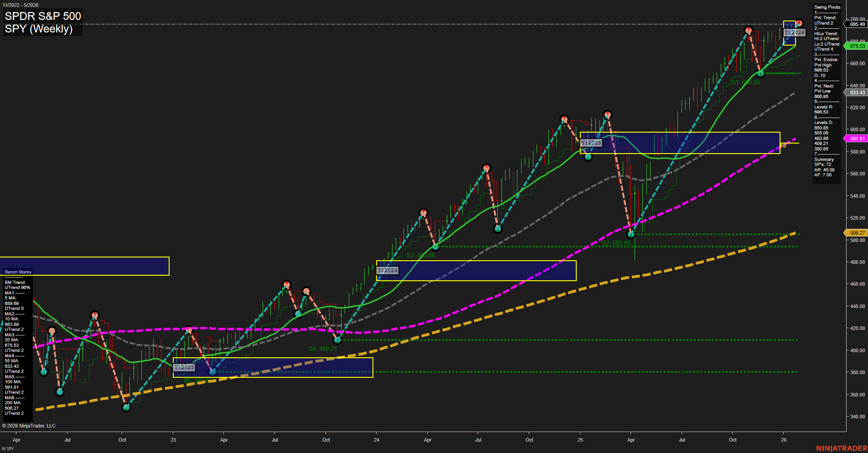Click the Y:2023 label

click(x=184, y=367)
